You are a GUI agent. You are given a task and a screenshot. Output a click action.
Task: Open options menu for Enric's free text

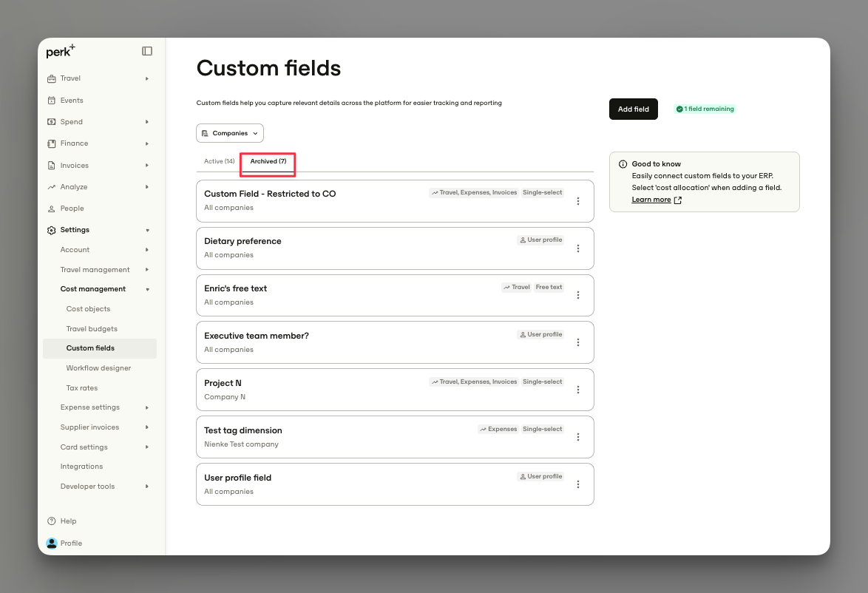pyautogui.click(x=578, y=295)
